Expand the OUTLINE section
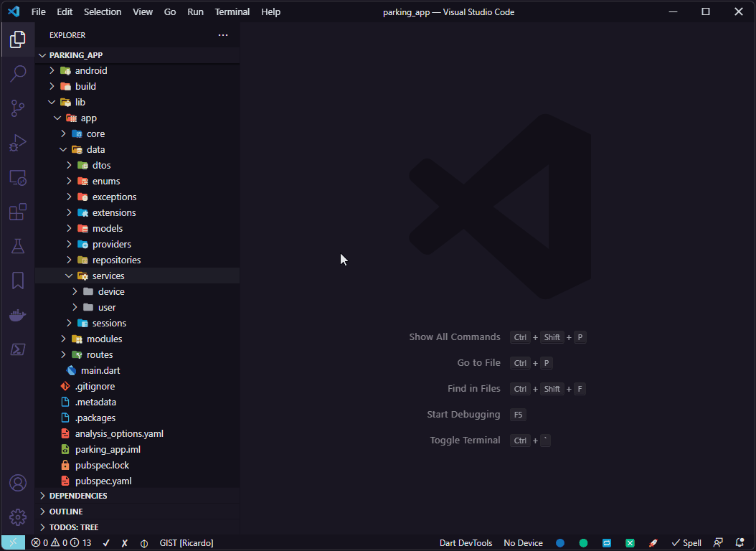 [x=138, y=512]
